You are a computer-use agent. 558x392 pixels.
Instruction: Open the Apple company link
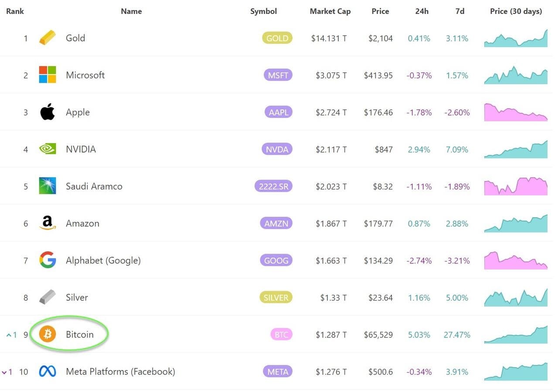point(78,112)
